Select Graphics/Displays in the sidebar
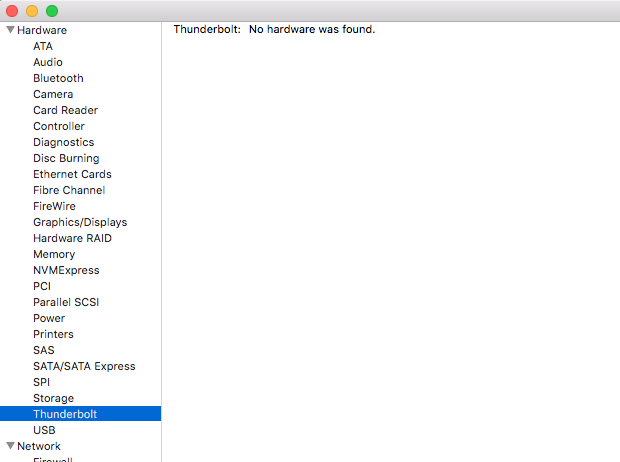This screenshot has height=462, width=620. (80, 222)
